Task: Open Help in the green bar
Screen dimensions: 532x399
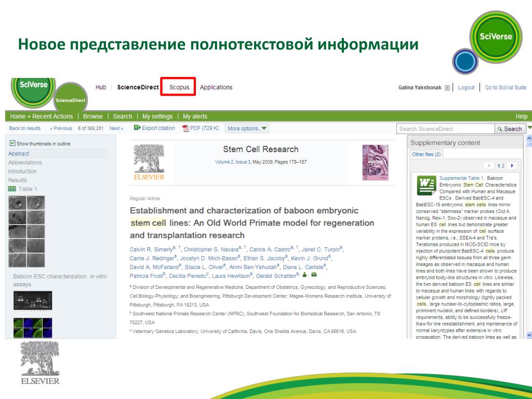Action: (522, 116)
